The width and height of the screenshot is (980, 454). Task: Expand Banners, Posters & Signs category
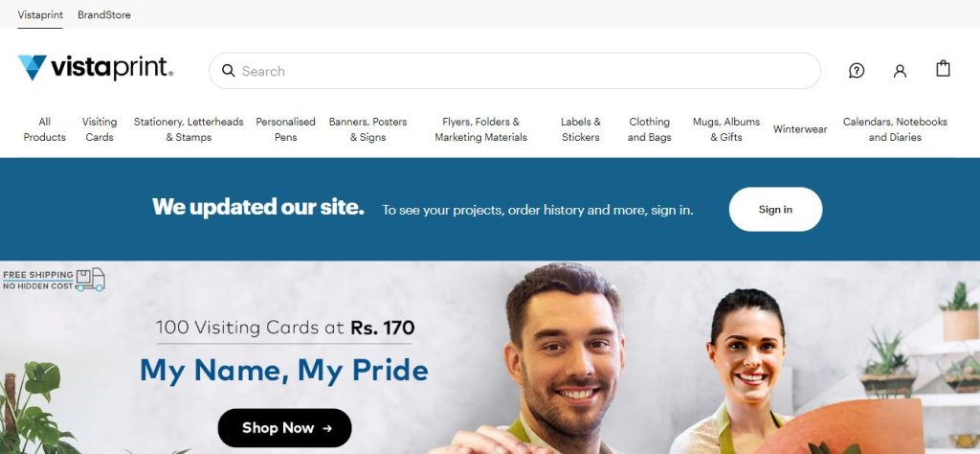367,129
